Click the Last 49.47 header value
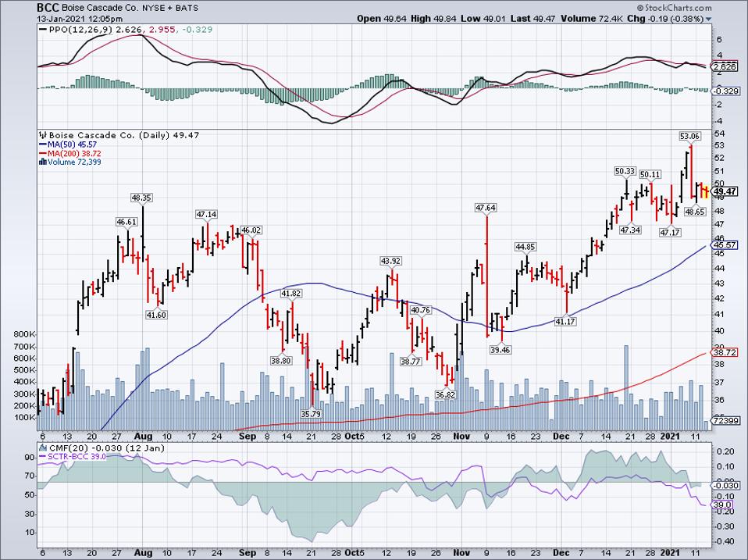Viewport: 748px width, 560px height. (x=532, y=19)
